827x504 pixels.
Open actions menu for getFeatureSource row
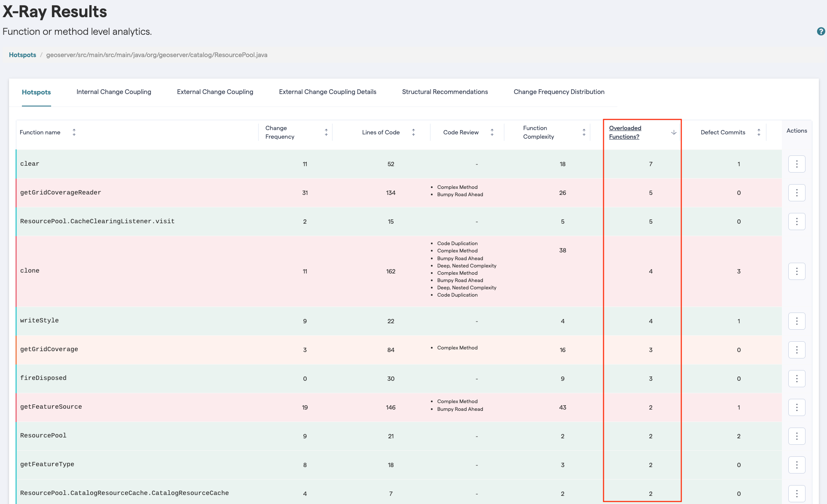coord(796,407)
